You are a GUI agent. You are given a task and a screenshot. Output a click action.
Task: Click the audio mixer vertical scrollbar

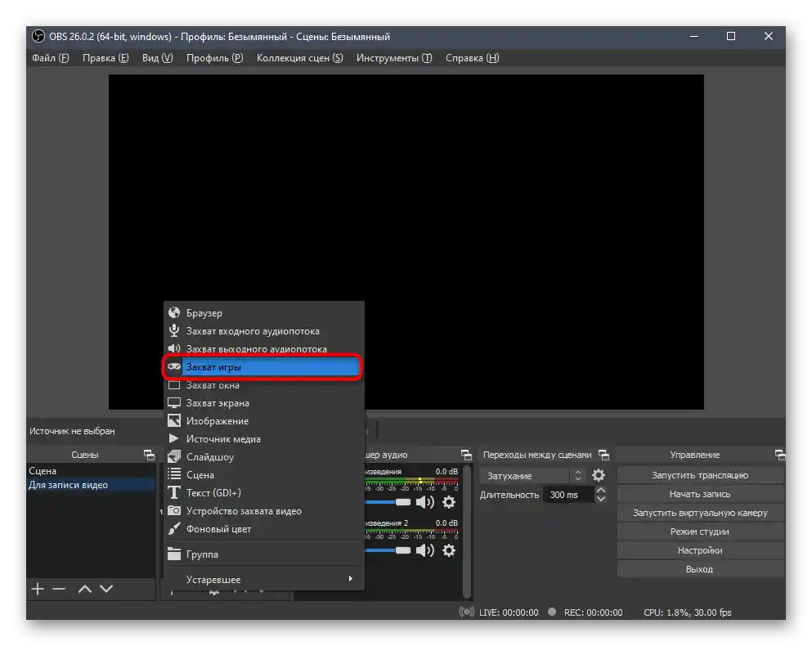[467, 531]
